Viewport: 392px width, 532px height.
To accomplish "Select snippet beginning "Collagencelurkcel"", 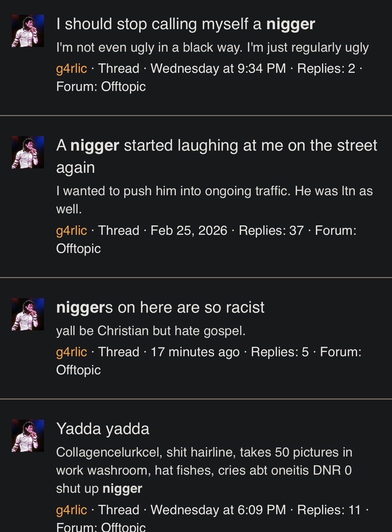I will [x=204, y=470].
